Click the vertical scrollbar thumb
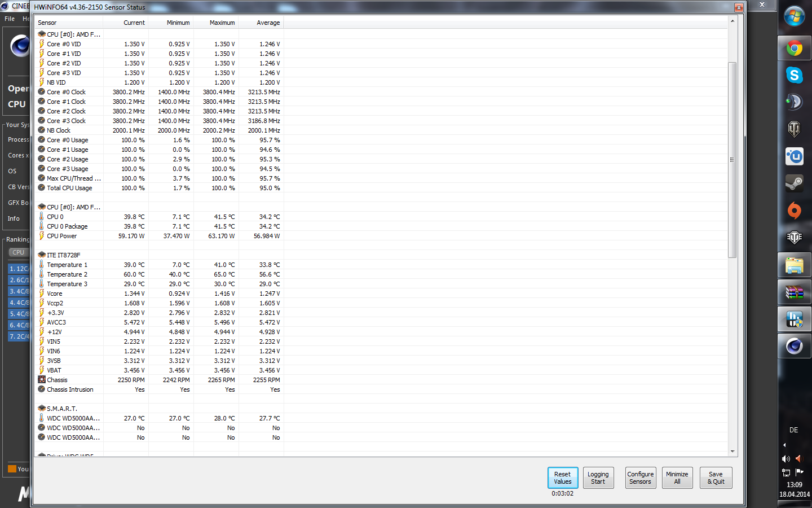This screenshot has width=812, height=508. (x=732, y=160)
